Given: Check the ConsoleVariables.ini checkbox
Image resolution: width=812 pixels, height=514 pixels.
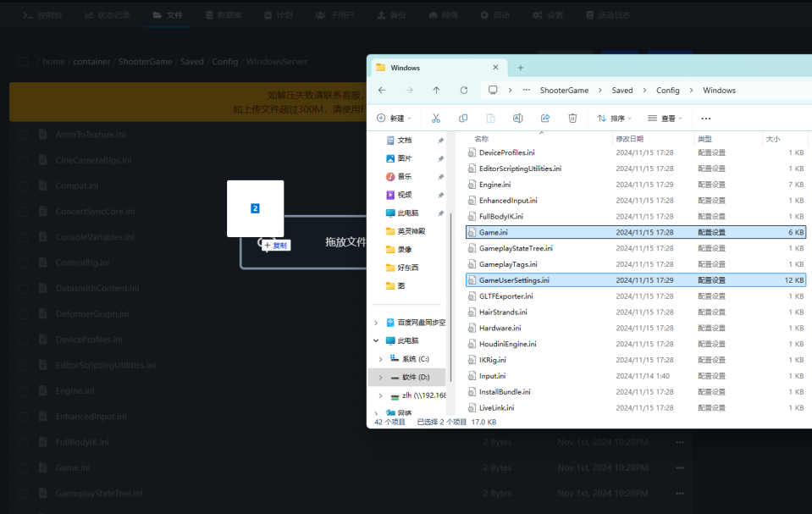Looking at the screenshot, I should (24, 237).
